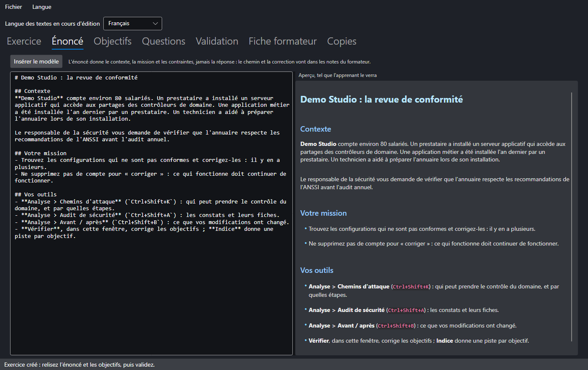Click 'Vérifier' bold text in the preview
The image size is (588, 370).
319,341
